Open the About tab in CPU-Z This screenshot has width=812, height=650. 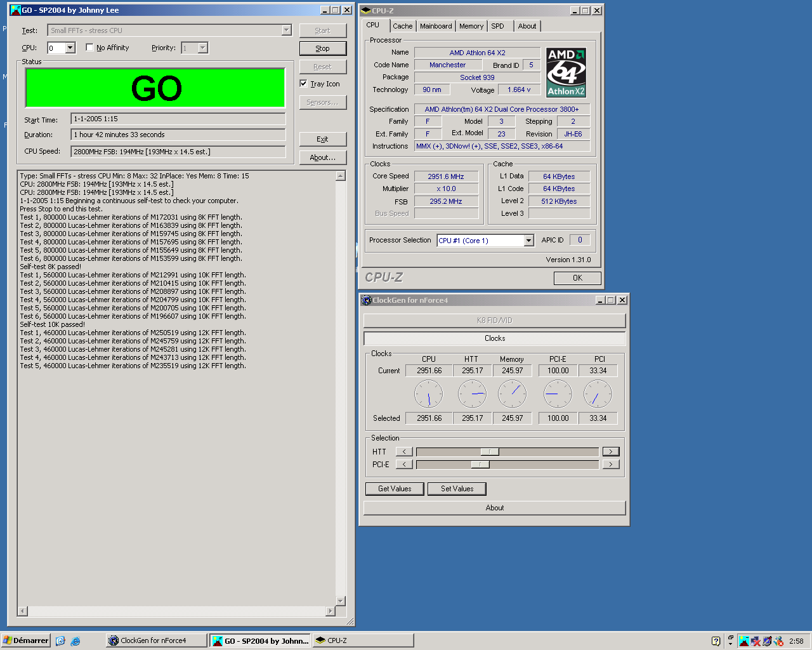(527, 26)
